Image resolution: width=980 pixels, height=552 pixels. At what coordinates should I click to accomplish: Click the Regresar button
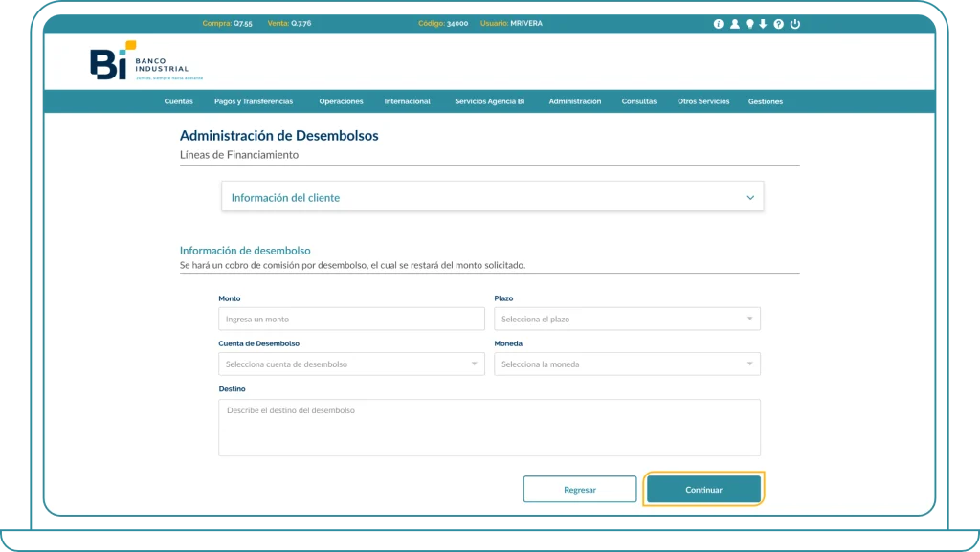point(579,489)
